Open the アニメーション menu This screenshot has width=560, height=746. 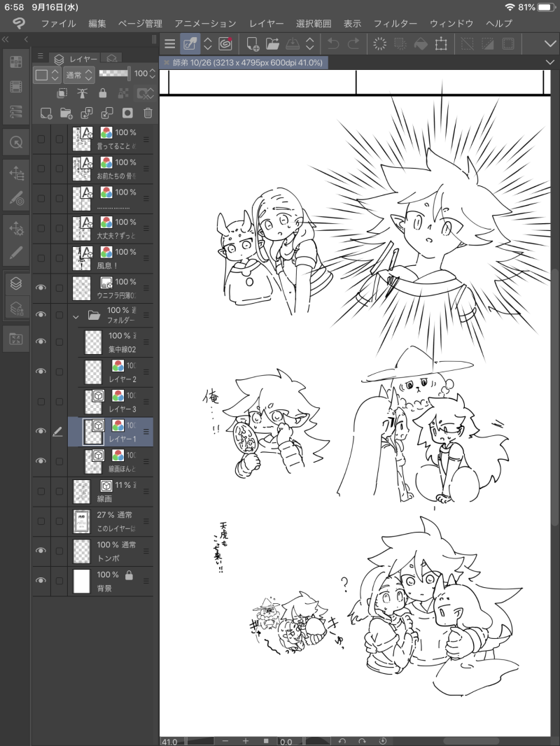[x=205, y=23]
